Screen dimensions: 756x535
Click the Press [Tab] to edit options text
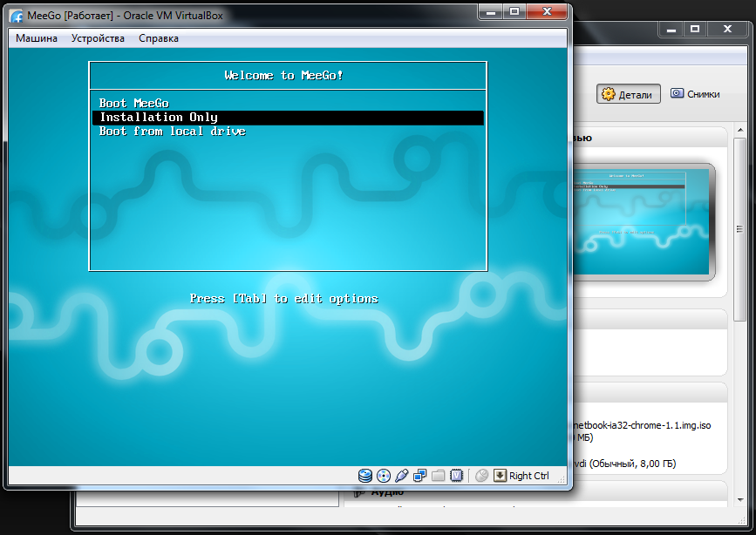(x=284, y=299)
